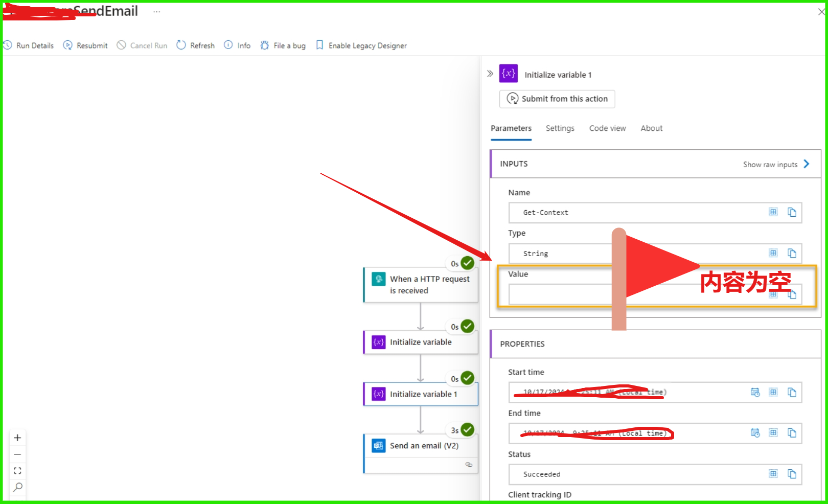Click Submit from this action button

click(x=557, y=99)
